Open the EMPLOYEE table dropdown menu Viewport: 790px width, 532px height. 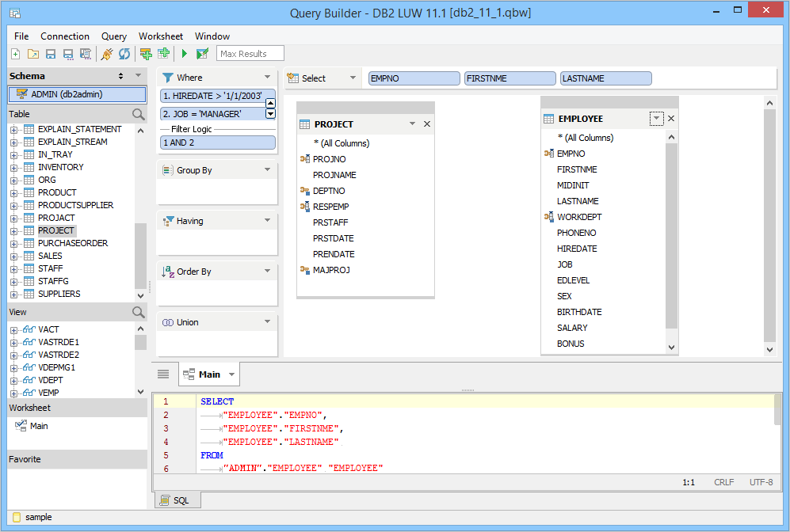tap(655, 119)
